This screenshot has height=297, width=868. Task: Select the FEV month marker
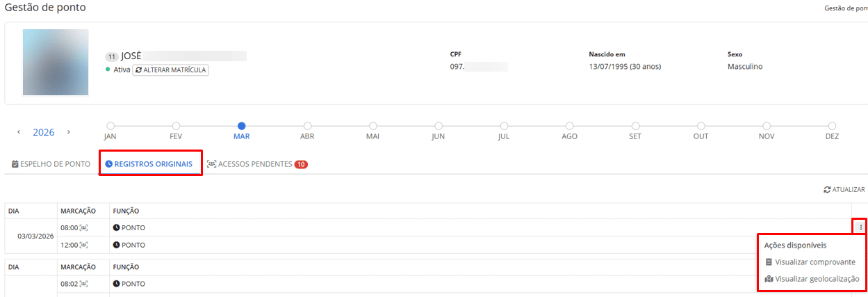(176, 126)
